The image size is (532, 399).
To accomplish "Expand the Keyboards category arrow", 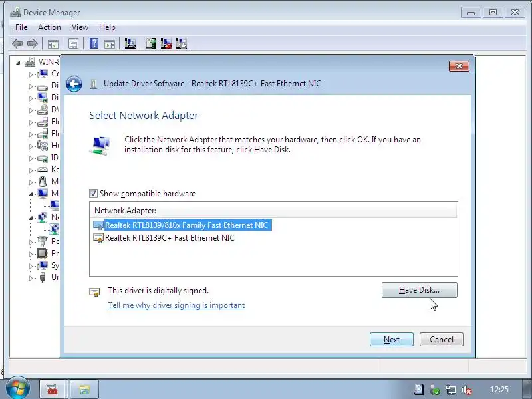I will pyautogui.click(x=31, y=170).
